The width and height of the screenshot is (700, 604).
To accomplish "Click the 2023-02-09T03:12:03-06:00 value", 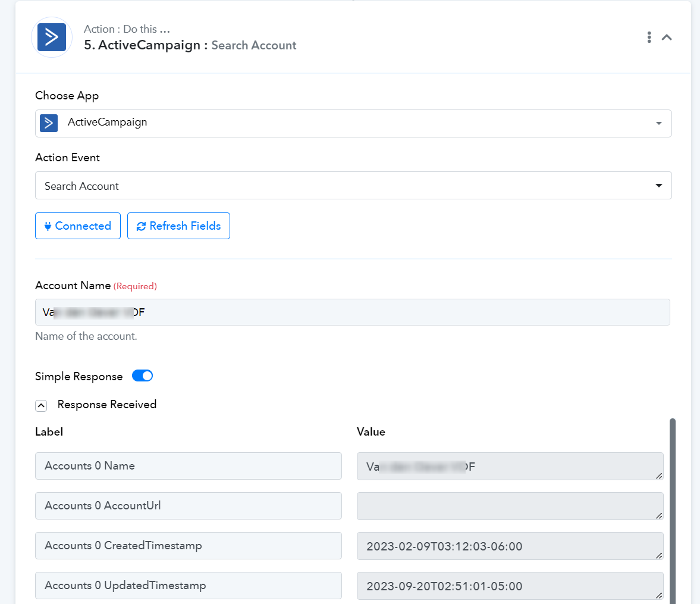I will (x=510, y=546).
